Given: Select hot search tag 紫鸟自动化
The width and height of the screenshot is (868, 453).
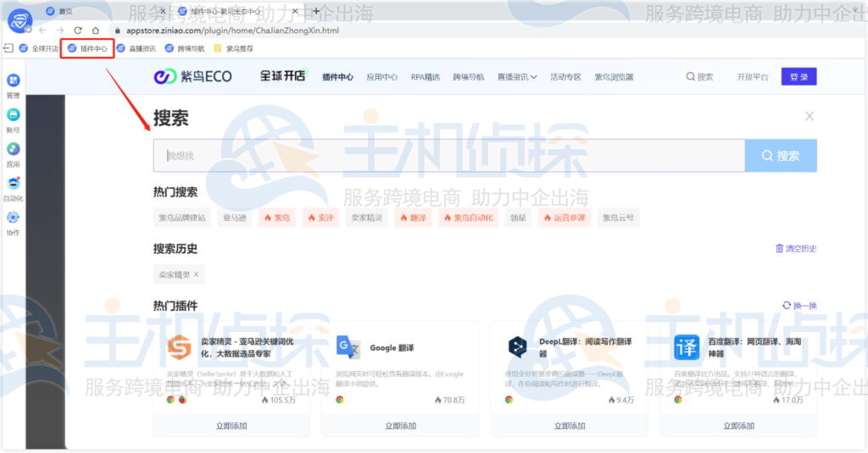Looking at the screenshot, I should point(468,218).
